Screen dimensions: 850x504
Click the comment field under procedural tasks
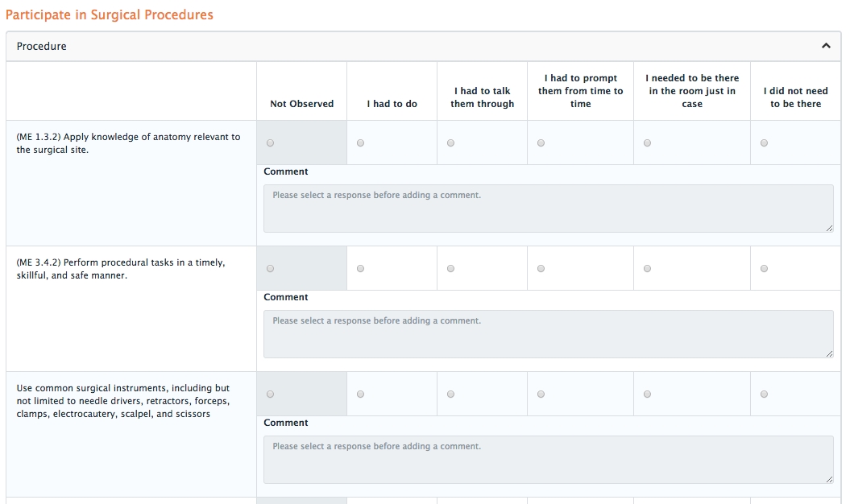548,334
